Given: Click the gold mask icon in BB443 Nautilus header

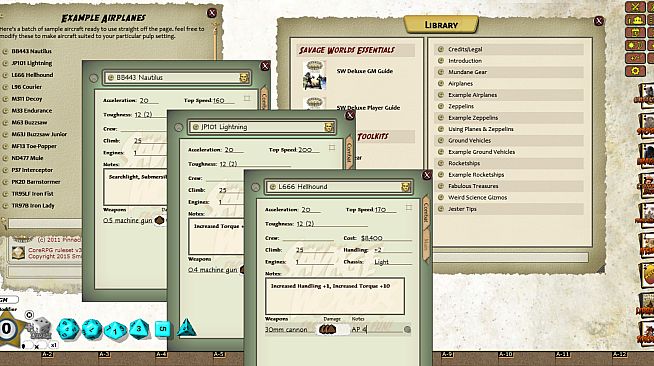Looking at the screenshot, I should [x=244, y=78].
